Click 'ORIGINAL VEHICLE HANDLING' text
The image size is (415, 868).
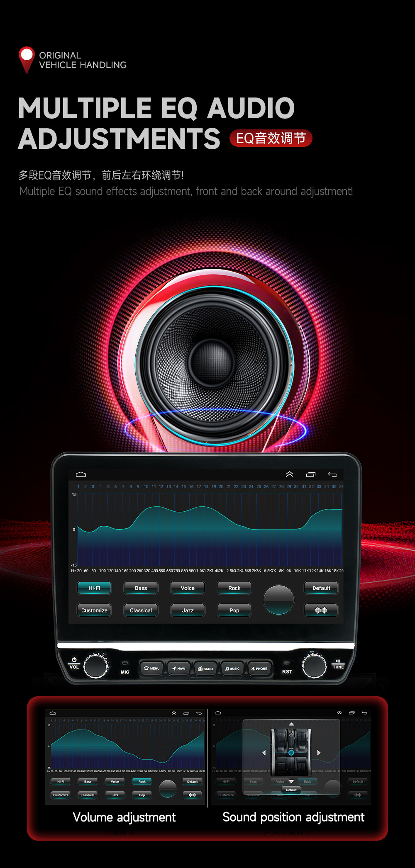[83, 60]
